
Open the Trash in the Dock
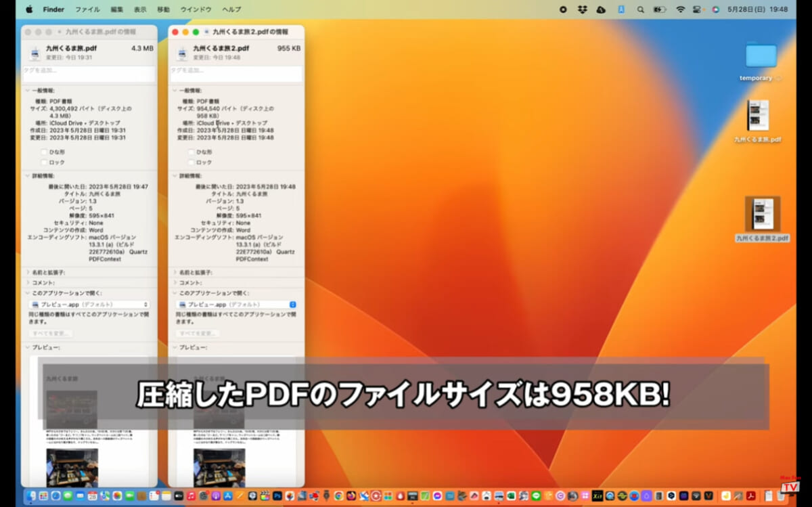coord(780,496)
